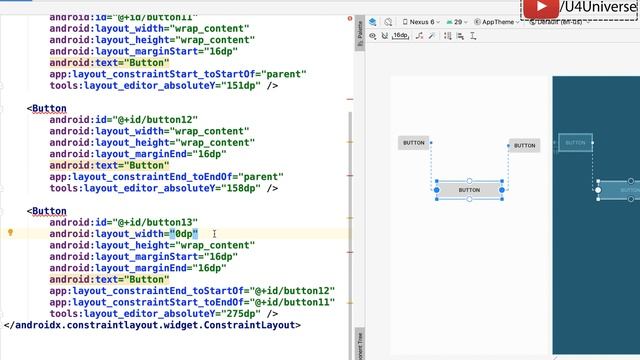The width and height of the screenshot is (640, 360).
Task: Open the AppTheme dropdown
Action: (x=496, y=22)
